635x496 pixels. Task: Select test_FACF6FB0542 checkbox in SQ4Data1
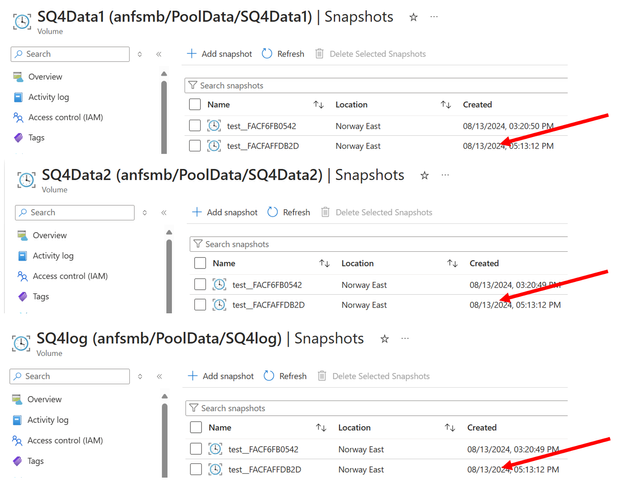coord(195,126)
